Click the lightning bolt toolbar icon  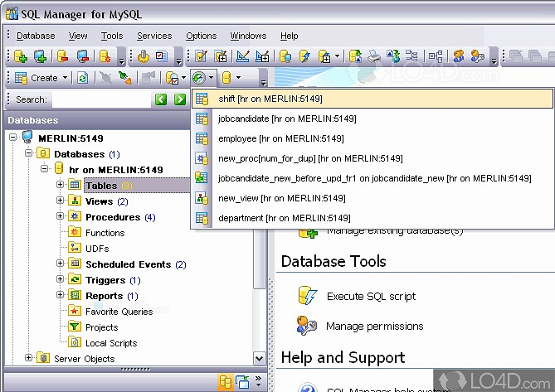[x=304, y=56]
